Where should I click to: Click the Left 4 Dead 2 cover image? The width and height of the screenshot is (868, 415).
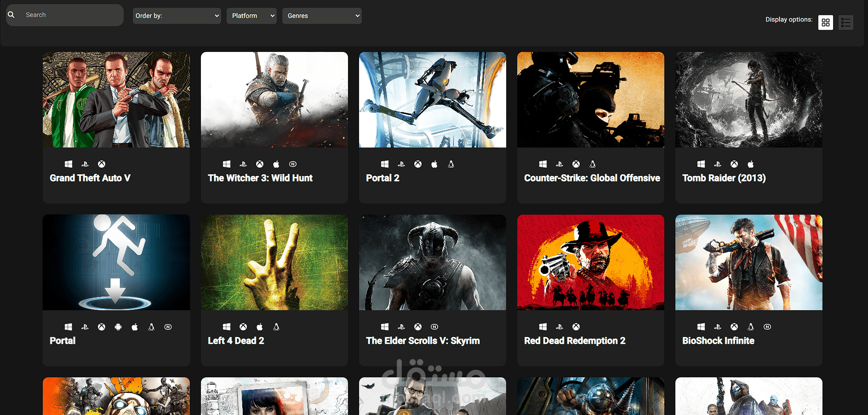(274, 262)
